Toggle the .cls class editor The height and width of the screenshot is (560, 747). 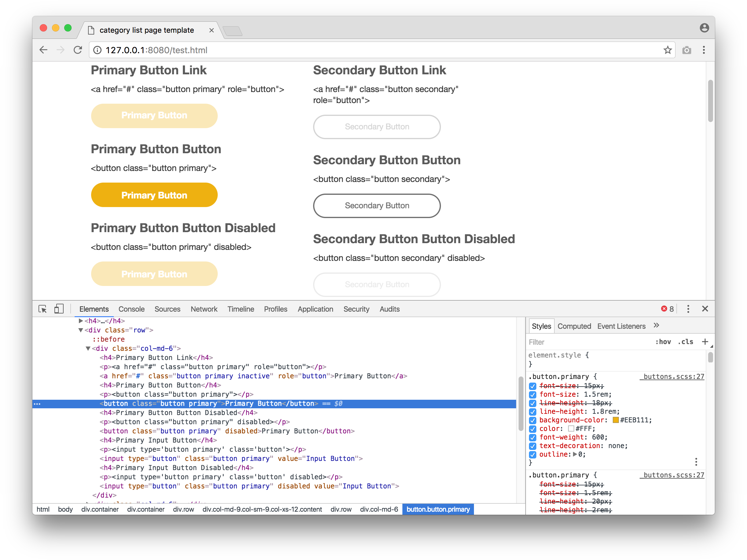click(x=685, y=341)
